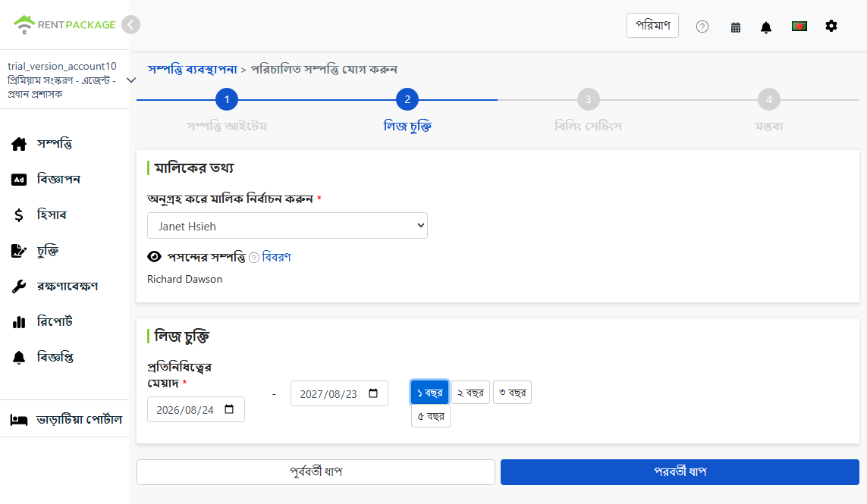The image size is (867, 504).
Task: Jump to step 3 circle বিলিং সেটিংস
Action: [x=589, y=99]
